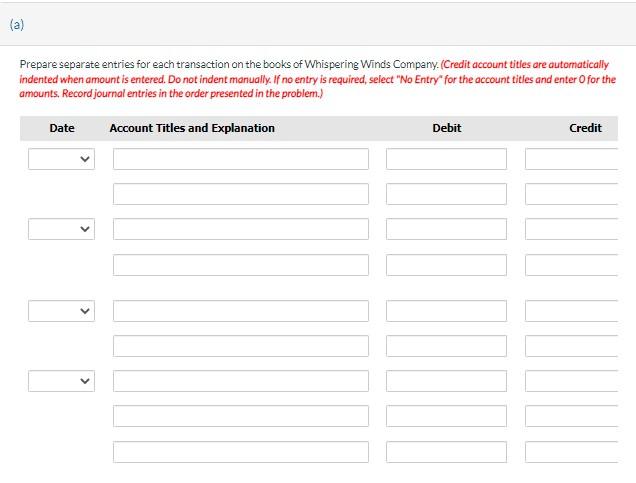Click last row Debit amount field
636x483 pixels.
click(x=446, y=452)
